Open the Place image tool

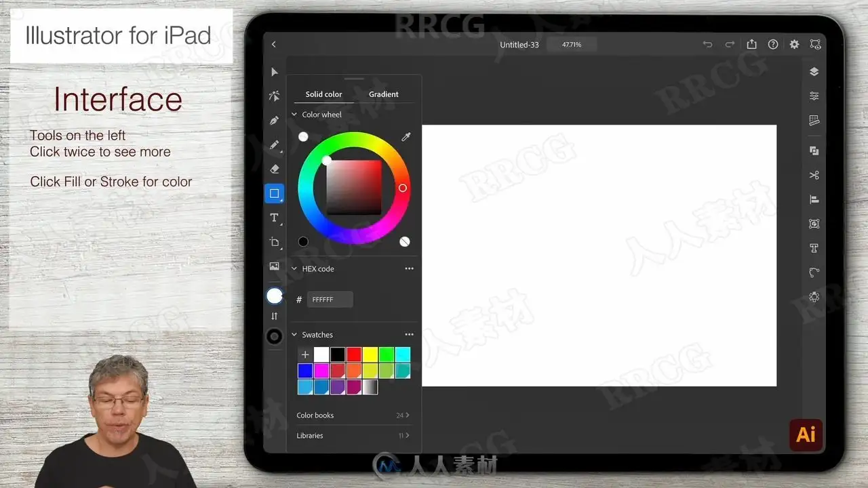point(274,266)
